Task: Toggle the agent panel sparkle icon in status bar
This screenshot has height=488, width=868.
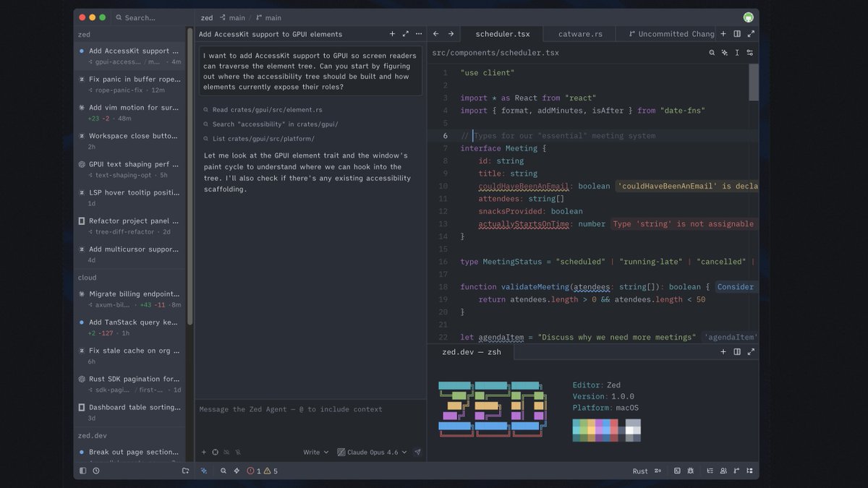Action: pos(204,471)
